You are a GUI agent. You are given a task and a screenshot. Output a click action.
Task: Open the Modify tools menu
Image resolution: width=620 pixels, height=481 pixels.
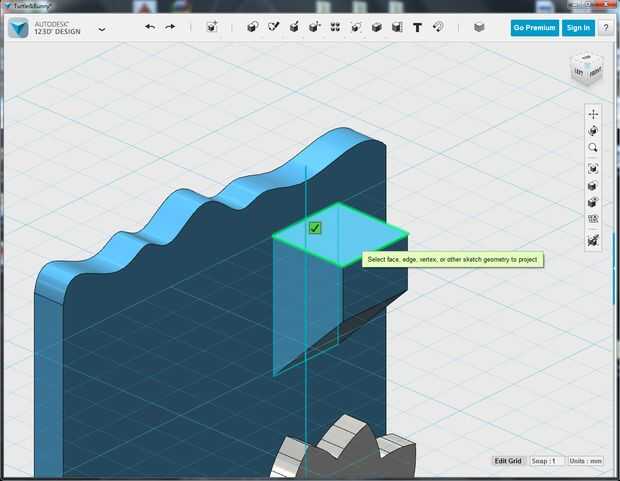coord(315,27)
